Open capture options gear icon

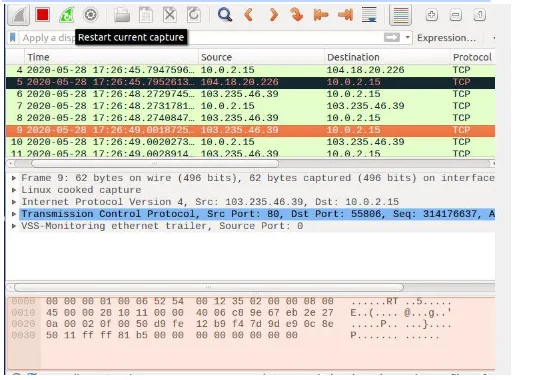[90, 15]
